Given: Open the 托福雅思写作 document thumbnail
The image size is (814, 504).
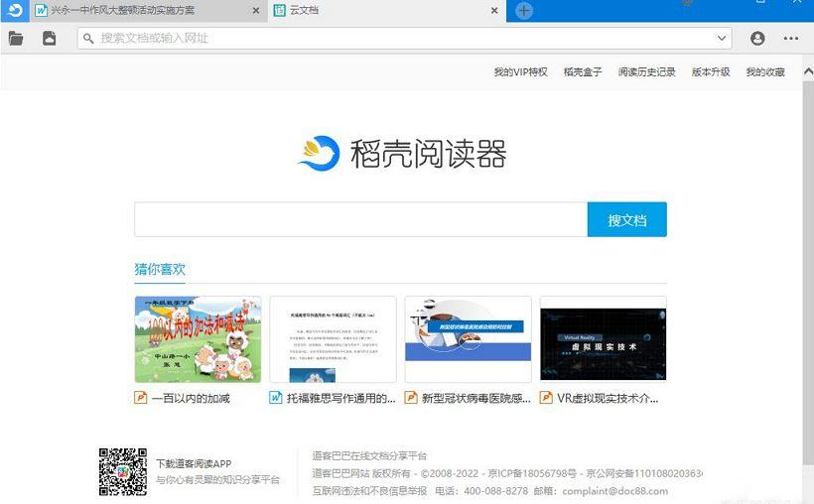Looking at the screenshot, I should (x=333, y=339).
